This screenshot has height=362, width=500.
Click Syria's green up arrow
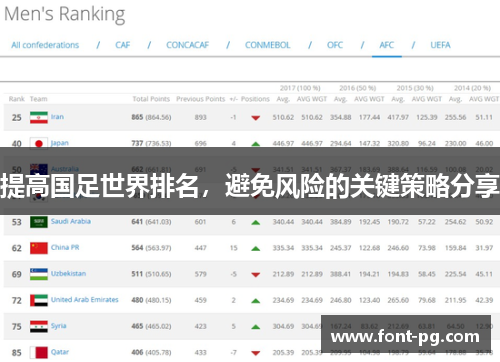[x=256, y=327]
